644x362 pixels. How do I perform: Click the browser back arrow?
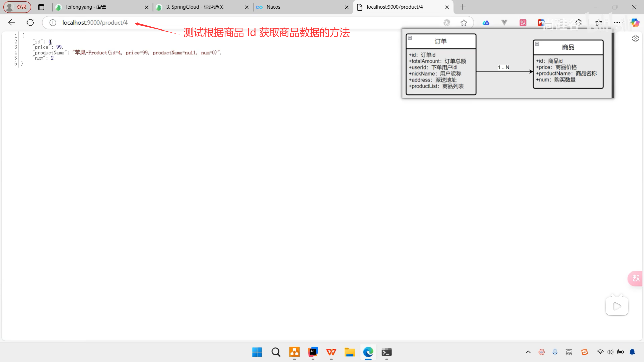pos(12,22)
